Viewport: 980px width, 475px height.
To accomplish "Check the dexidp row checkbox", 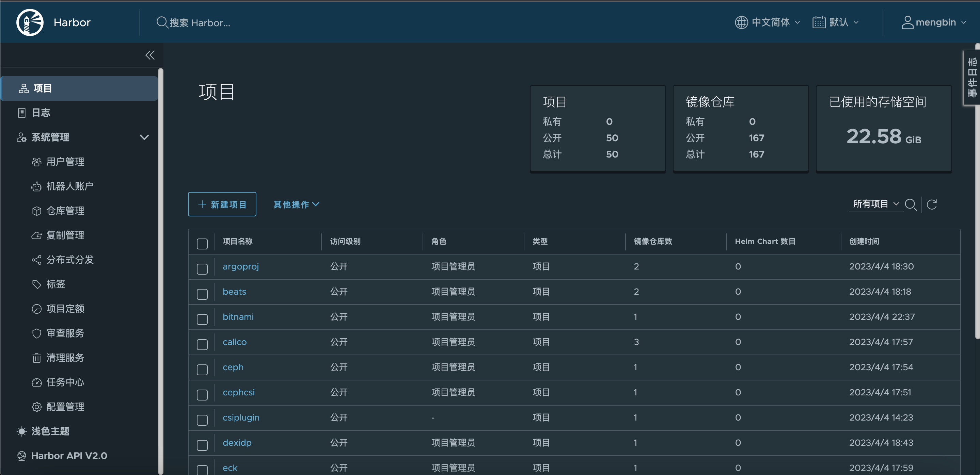I will click(x=202, y=445).
